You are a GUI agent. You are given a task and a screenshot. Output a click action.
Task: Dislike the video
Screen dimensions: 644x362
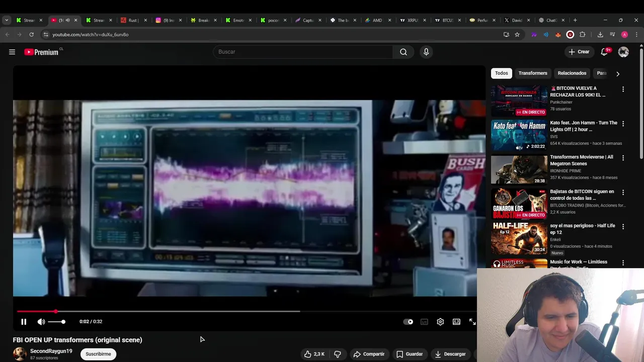pos(338,354)
